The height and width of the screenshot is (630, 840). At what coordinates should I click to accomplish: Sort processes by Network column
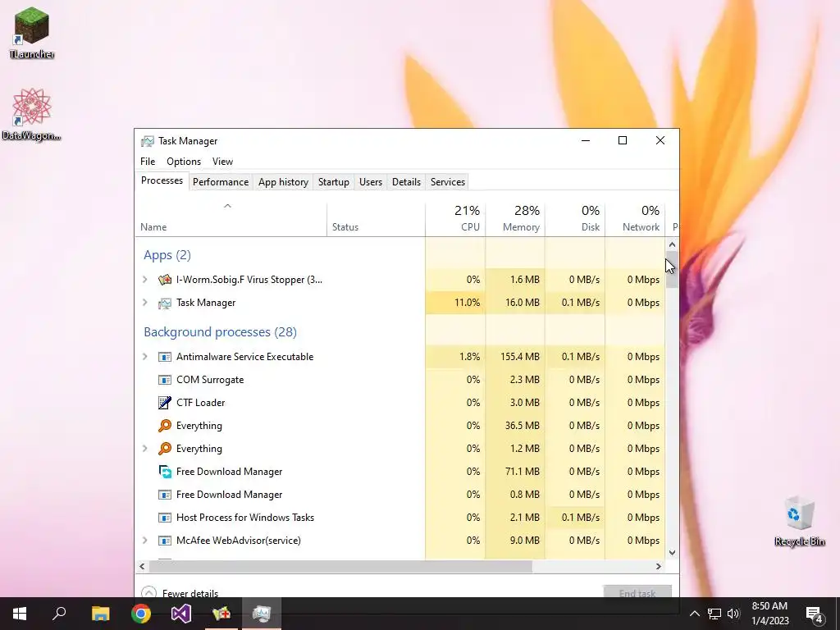[x=636, y=220]
